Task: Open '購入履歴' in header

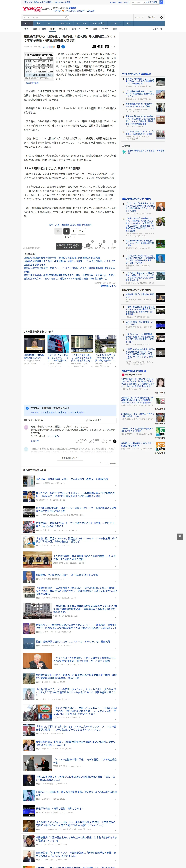Action: pos(152,18)
